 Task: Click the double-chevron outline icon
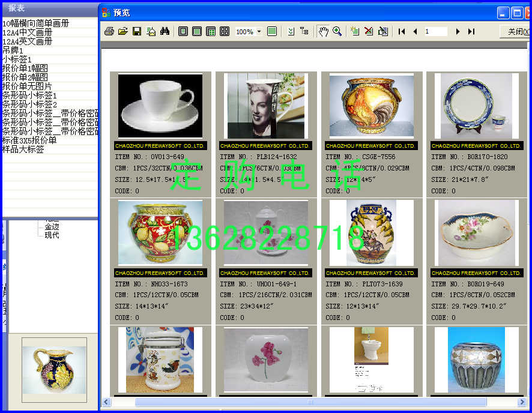coord(291,32)
